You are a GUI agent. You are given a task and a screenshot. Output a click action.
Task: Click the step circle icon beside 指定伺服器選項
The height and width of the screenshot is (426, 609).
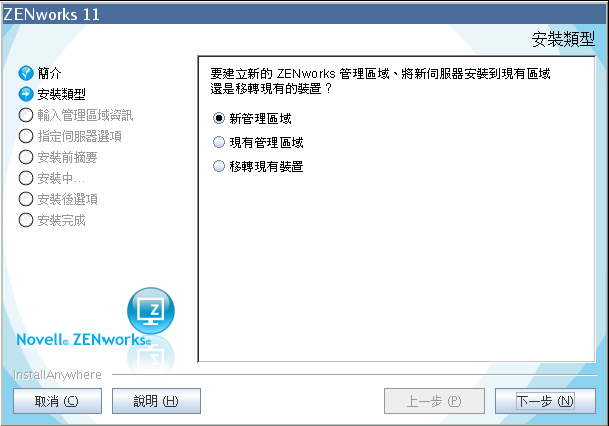point(26,136)
